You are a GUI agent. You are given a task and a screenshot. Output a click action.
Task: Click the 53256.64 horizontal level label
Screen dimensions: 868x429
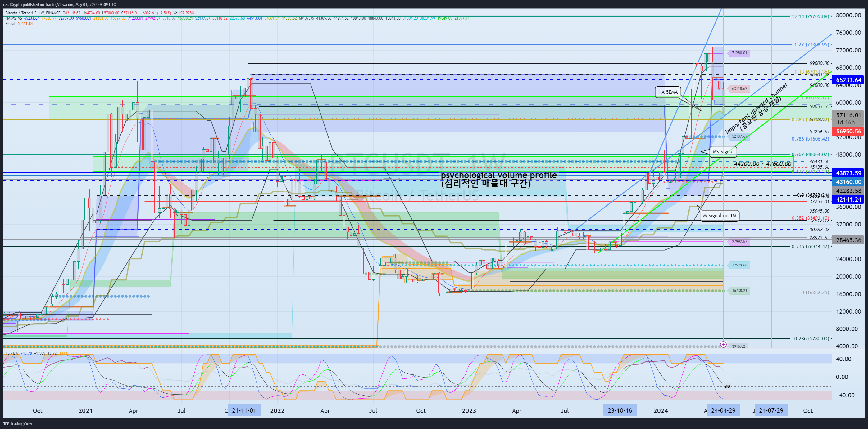point(820,132)
